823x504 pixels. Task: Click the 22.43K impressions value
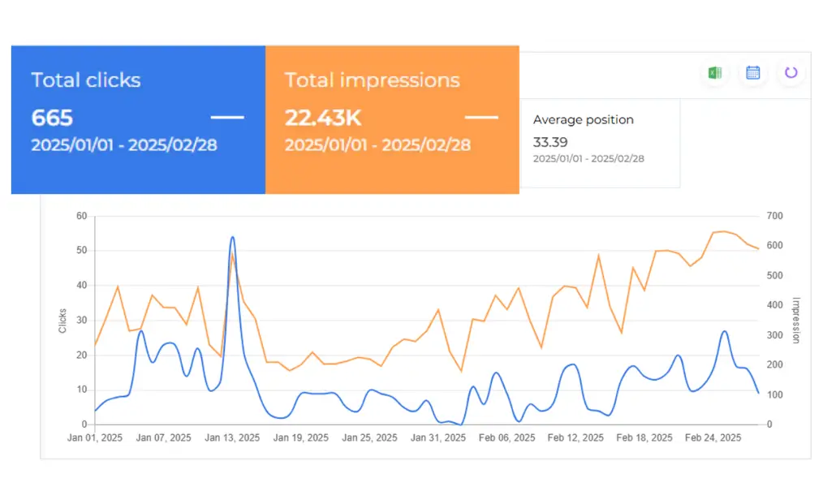pyautogui.click(x=324, y=117)
